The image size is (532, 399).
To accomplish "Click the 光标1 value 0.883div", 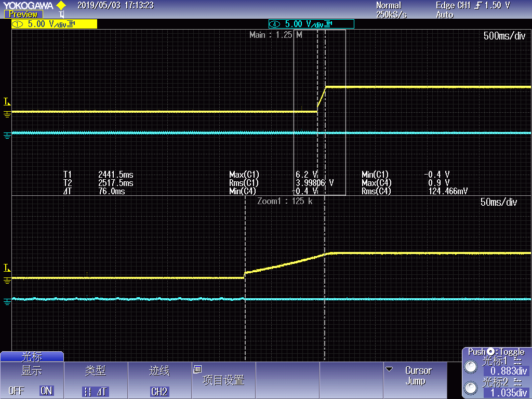I will pyautogui.click(x=506, y=371).
